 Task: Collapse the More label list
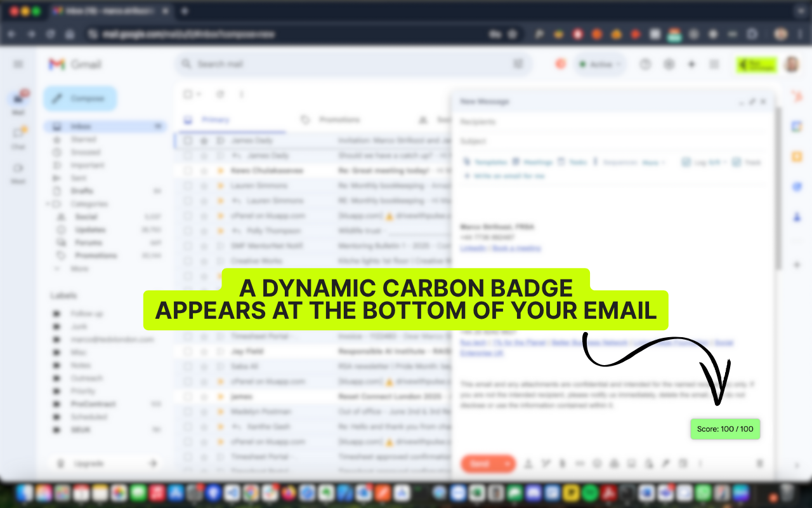tap(58, 269)
